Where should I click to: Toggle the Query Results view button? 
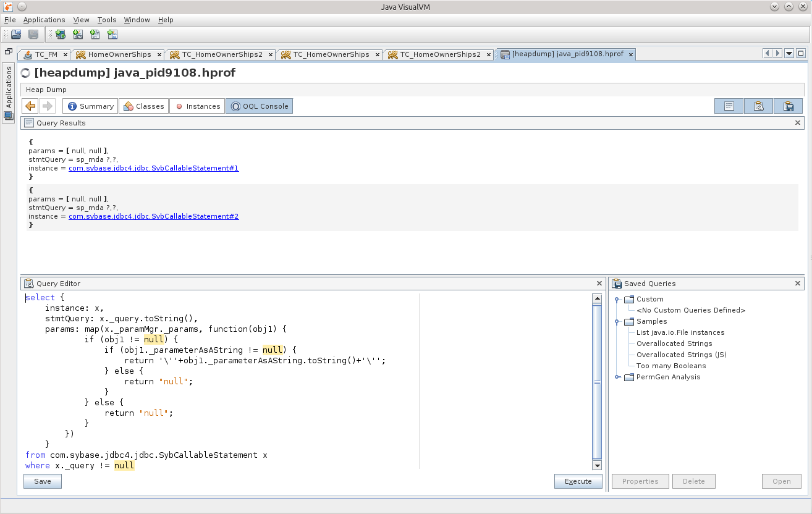pos(729,106)
